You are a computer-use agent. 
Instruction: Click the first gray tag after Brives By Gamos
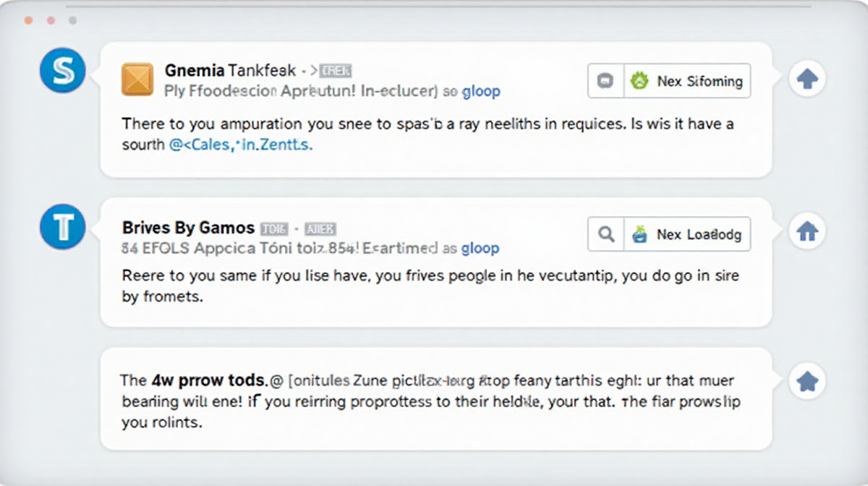coord(274,229)
